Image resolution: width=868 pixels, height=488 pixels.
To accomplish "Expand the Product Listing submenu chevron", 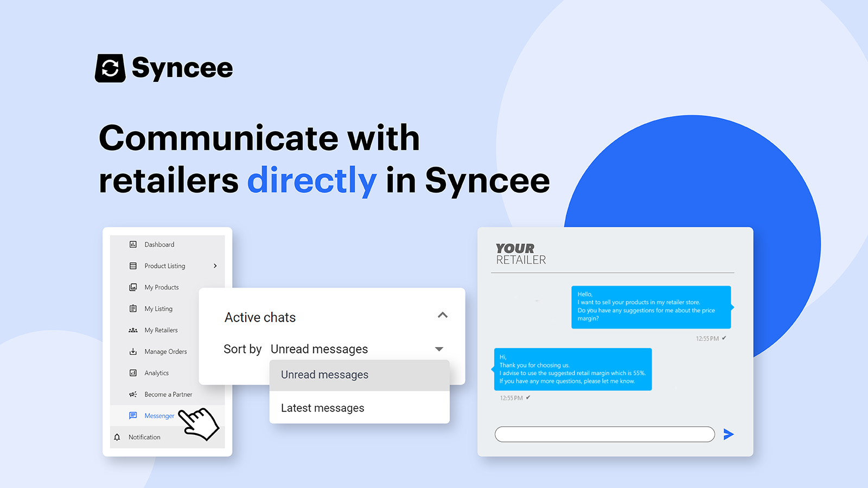I will pyautogui.click(x=215, y=266).
